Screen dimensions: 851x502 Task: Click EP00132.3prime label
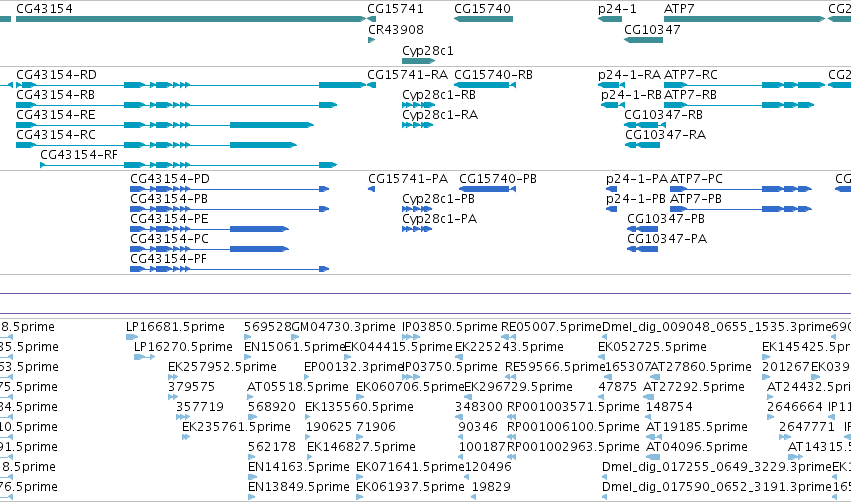(353, 367)
